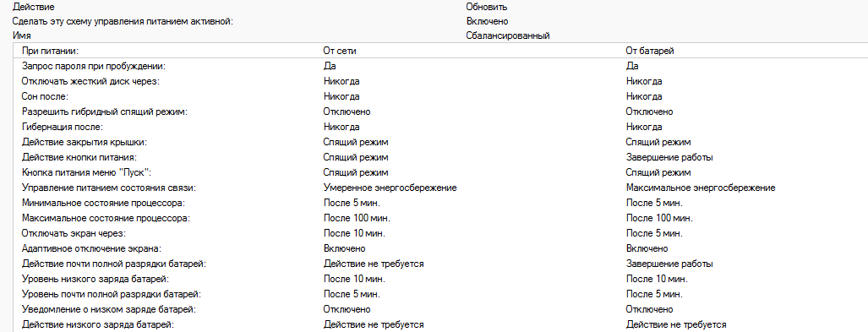This screenshot has height=332, width=868.
Task: Click 'После 10 мин.' for low battery level on battery
Action: pos(657,279)
